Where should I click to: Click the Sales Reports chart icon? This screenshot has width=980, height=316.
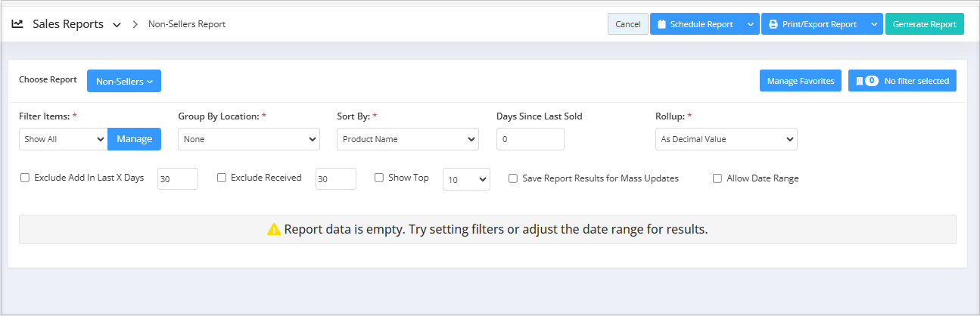tap(17, 24)
